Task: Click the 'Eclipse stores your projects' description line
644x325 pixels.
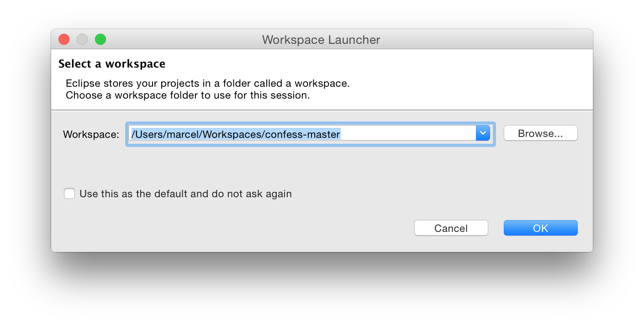Action: [207, 84]
